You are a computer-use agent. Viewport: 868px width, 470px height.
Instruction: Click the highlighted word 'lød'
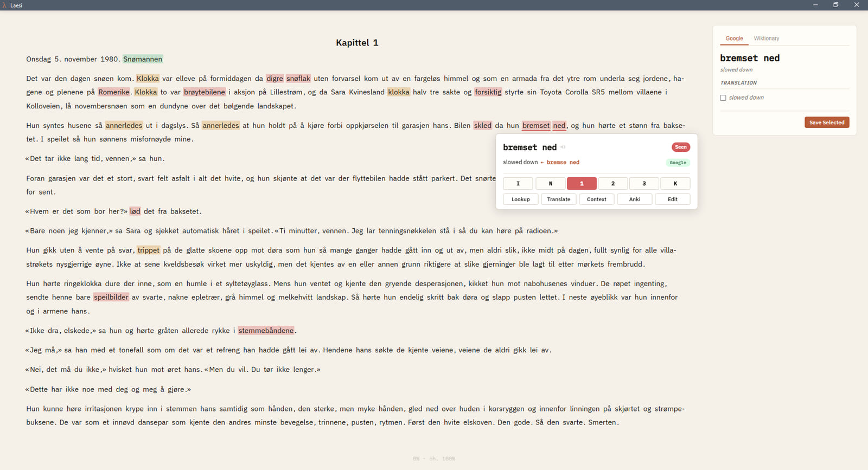click(135, 211)
